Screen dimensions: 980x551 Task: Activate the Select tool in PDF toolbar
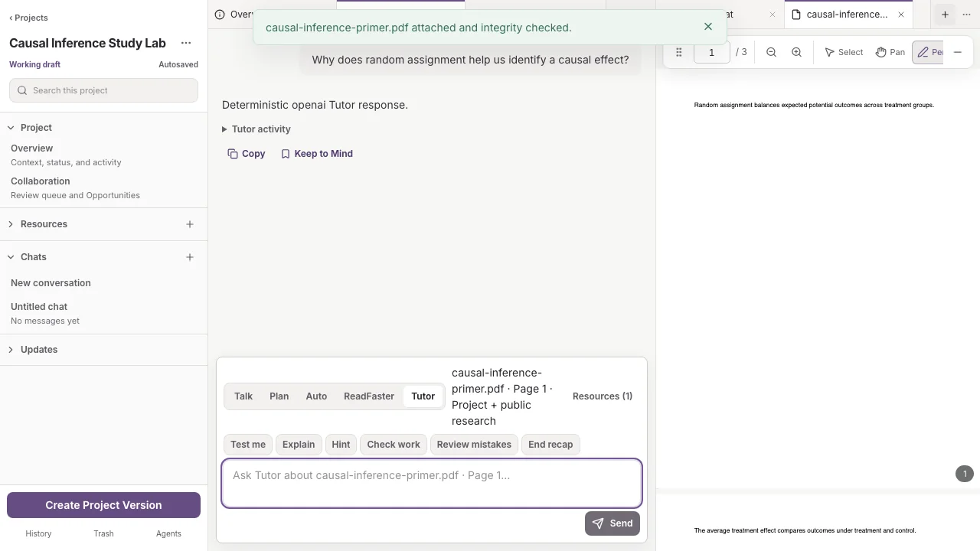tap(844, 52)
